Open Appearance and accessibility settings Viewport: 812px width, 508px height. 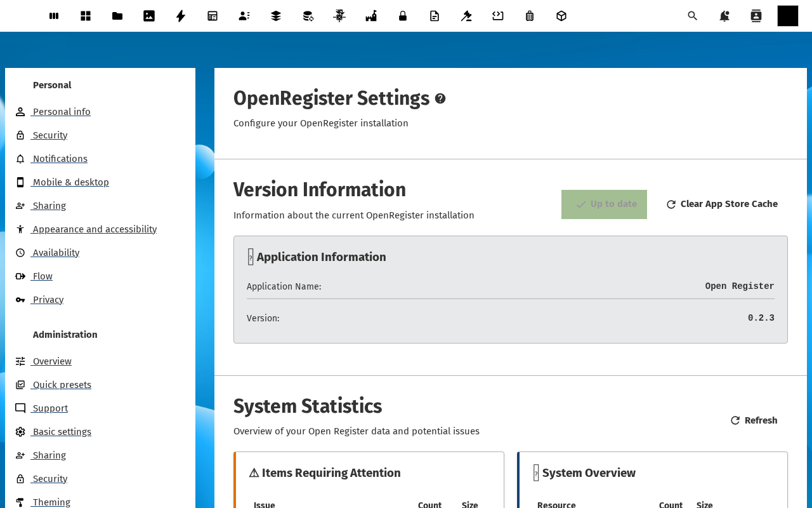(95, 229)
